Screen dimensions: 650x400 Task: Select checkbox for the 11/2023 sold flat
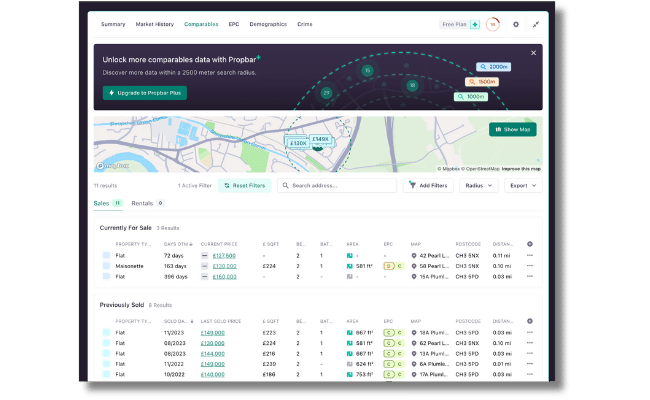(107, 332)
